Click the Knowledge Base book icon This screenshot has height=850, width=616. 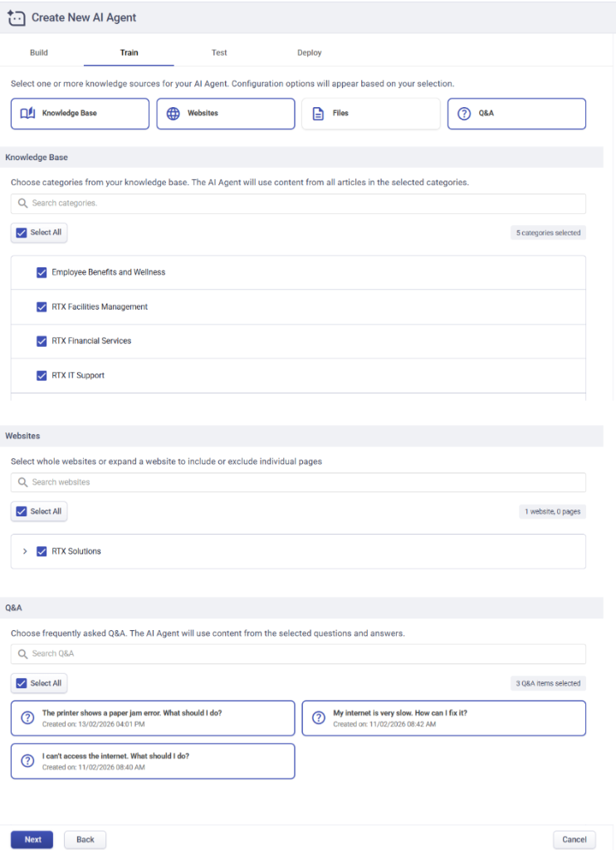[27, 114]
